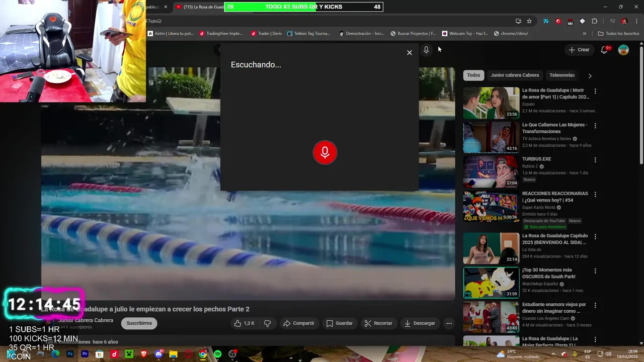Open Webcam Toy bookmark
The height and width of the screenshot is (362, 644).
[x=465, y=34]
